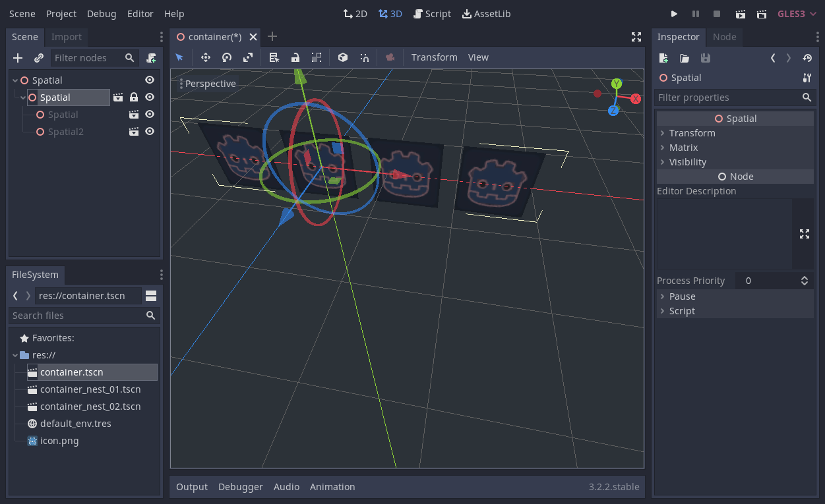Open the snap options icon in the toolbar
This screenshot has width=825, height=504.
point(365,57)
